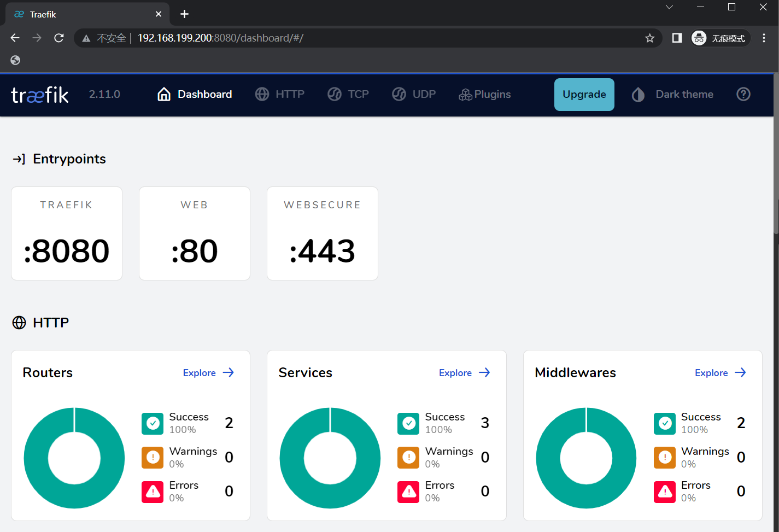Click the Services success count 3
This screenshot has width=779, height=532.
(485, 423)
